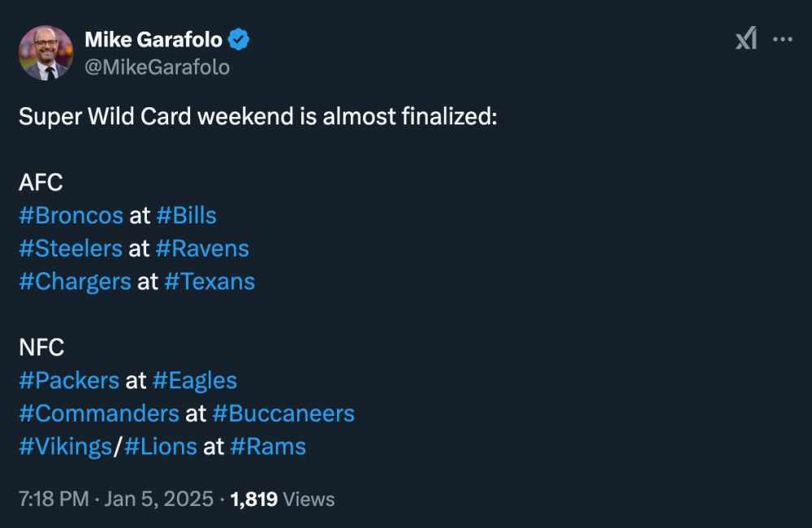Open the #Chargers hashtag
The width and height of the screenshot is (812, 528).
[75, 282]
